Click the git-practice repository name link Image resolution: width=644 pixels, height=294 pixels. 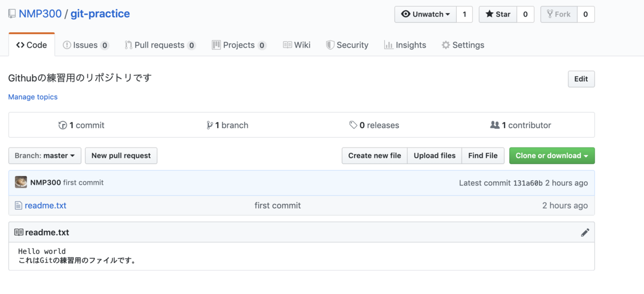(x=100, y=14)
